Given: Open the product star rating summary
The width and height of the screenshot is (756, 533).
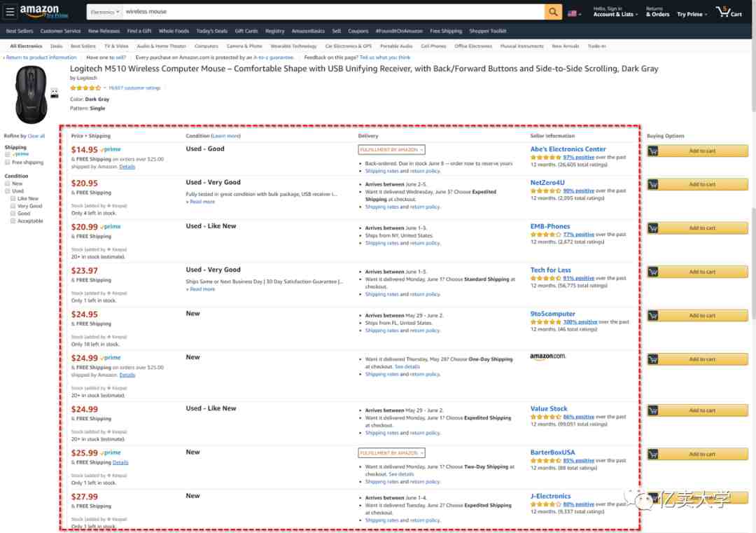Looking at the screenshot, I should (x=85, y=88).
